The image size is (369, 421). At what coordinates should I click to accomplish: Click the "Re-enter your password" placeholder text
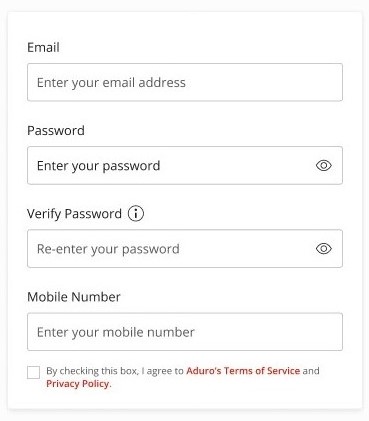point(108,249)
